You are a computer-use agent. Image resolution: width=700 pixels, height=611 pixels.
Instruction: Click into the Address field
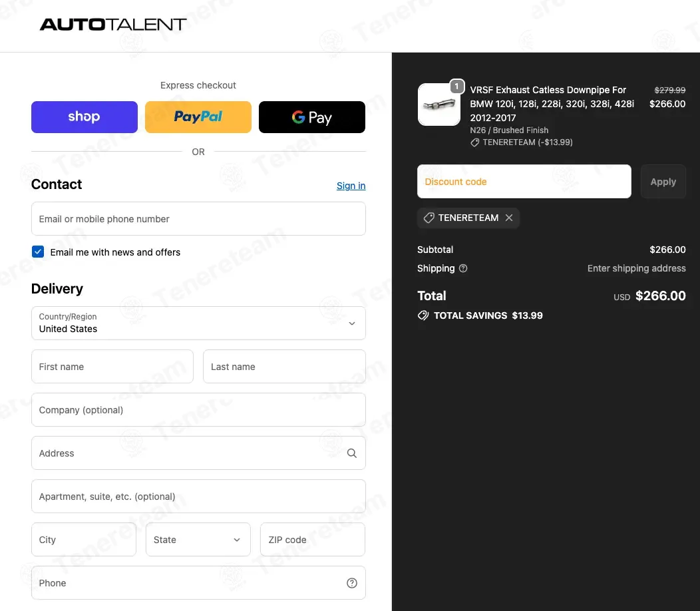[x=198, y=453]
